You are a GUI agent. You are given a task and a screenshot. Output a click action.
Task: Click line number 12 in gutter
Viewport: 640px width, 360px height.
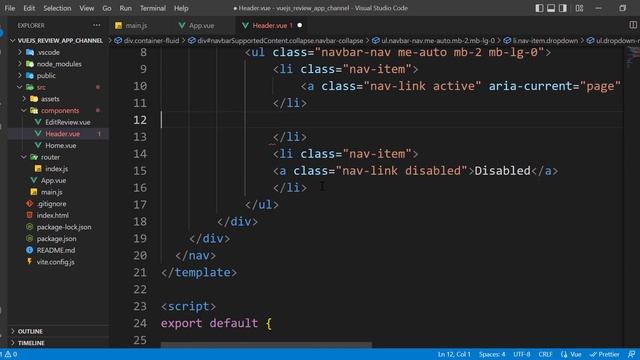click(140, 120)
